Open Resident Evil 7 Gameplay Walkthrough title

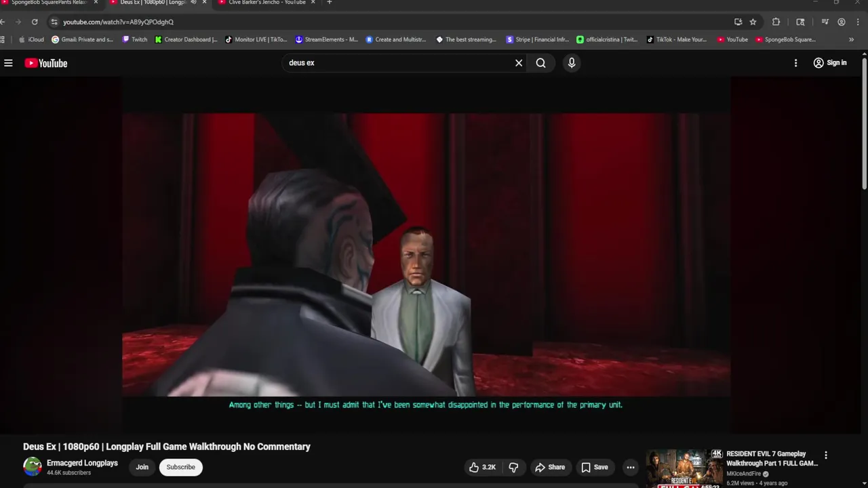pyautogui.click(x=772, y=459)
